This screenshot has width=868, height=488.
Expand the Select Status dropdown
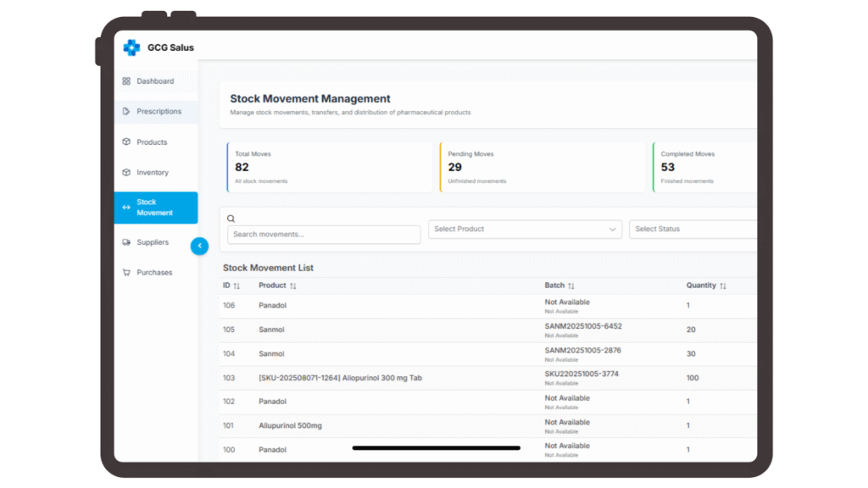(691, 230)
